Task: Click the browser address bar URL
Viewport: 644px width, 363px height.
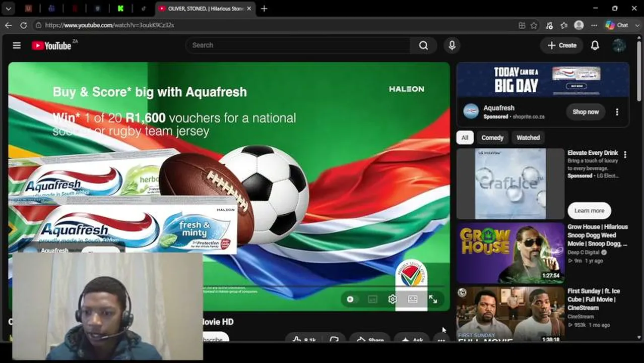Action: point(109,25)
